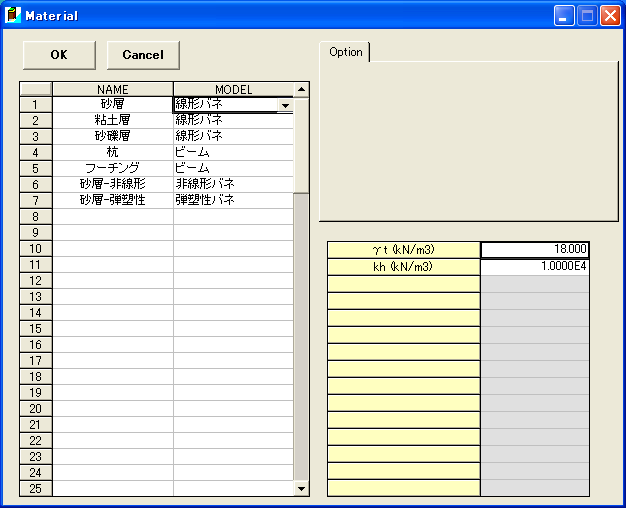Click the model cell 非線形バネ
This screenshot has width=626, height=508.
[233, 184]
